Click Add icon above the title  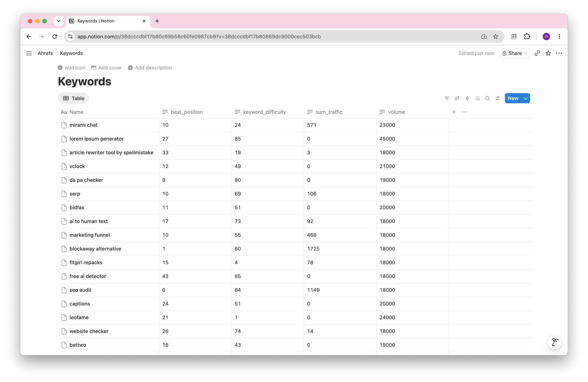pos(71,68)
